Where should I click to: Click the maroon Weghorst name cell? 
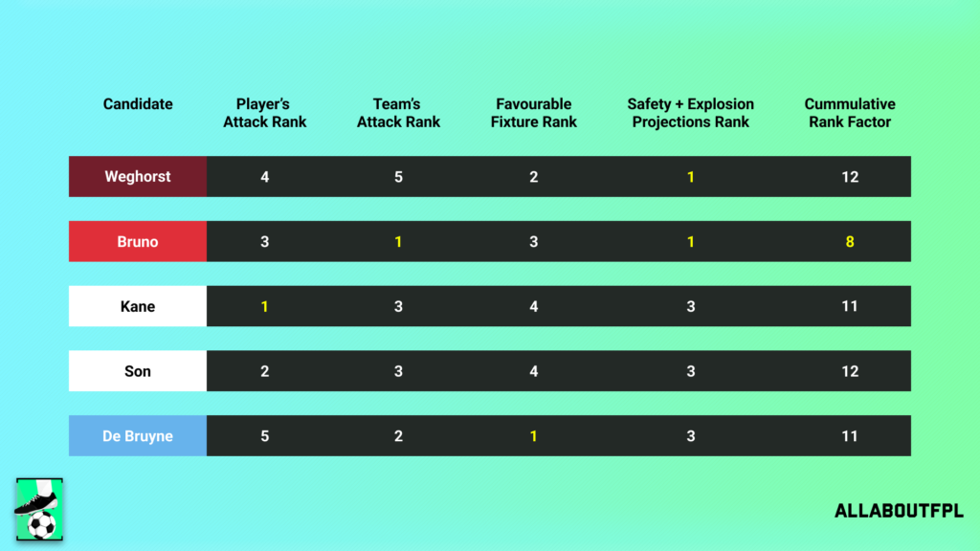click(138, 177)
